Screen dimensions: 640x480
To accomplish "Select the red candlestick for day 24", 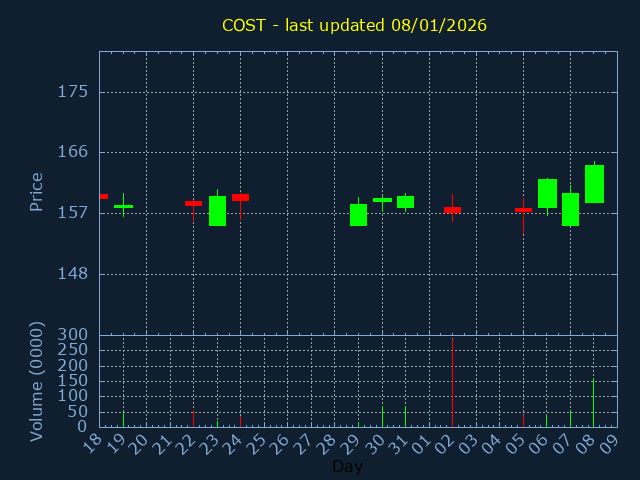I will pos(240,198).
